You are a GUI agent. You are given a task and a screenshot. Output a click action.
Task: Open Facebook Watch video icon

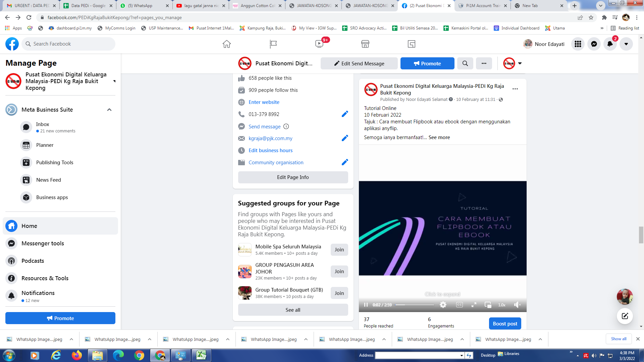click(x=319, y=44)
